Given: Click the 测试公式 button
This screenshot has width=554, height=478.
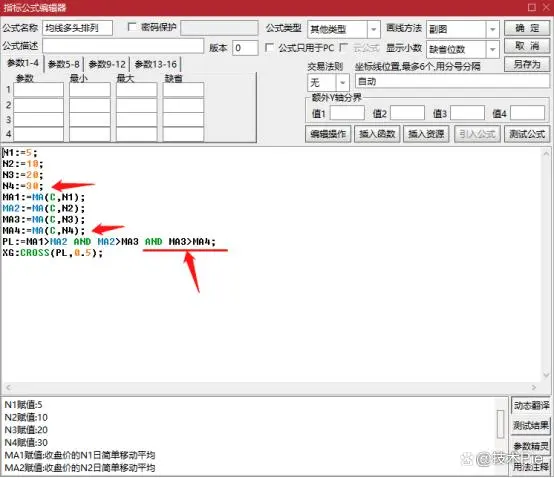Looking at the screenshot, I should 527,134.
